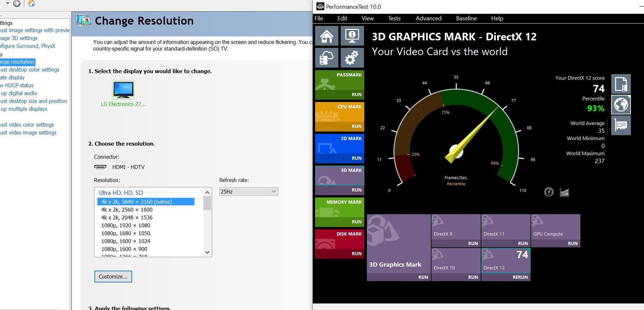This screenshot has width=644, height=310.
Task: Open Adjust video image settings
Action: [28, 133]
